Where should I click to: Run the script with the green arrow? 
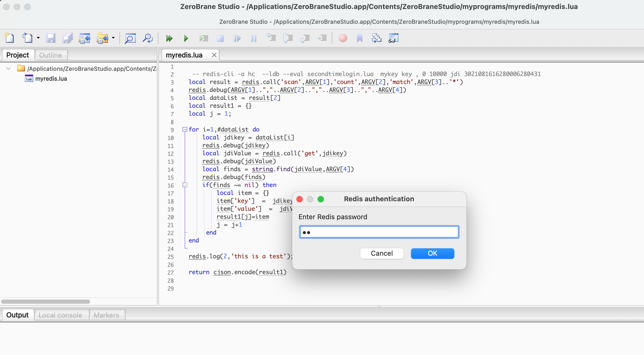tap(186, 38)
